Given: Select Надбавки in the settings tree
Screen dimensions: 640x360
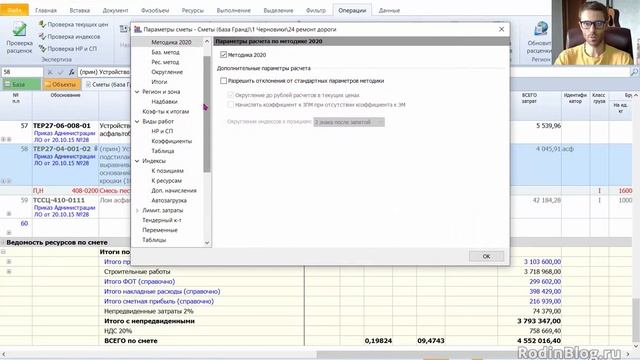Looking at the screenshot, I should pos(164,102).
